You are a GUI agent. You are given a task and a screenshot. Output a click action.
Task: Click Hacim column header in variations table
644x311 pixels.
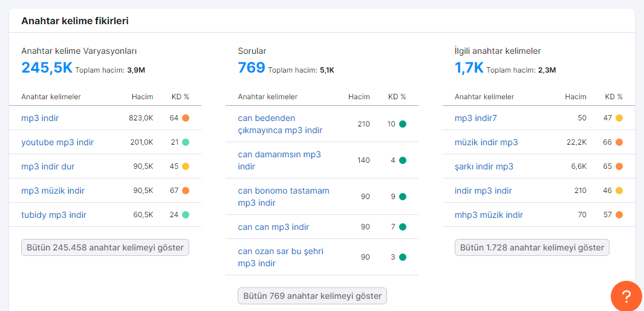(143, 97)
